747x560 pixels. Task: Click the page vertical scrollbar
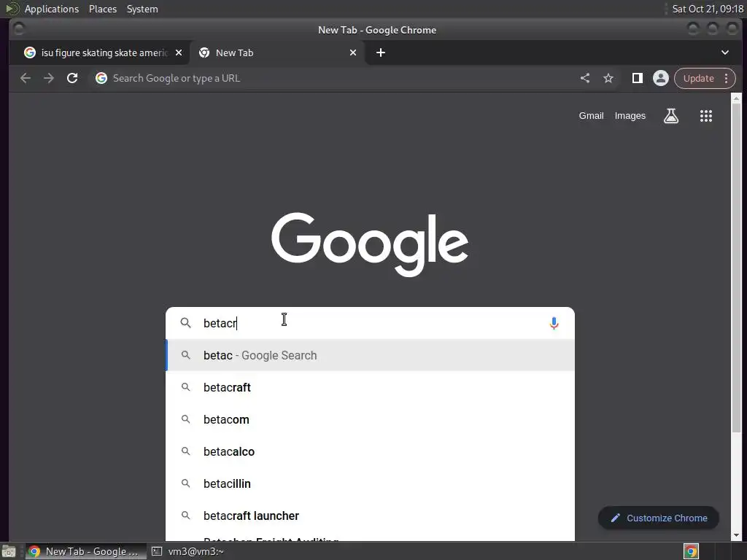point(736,267)
